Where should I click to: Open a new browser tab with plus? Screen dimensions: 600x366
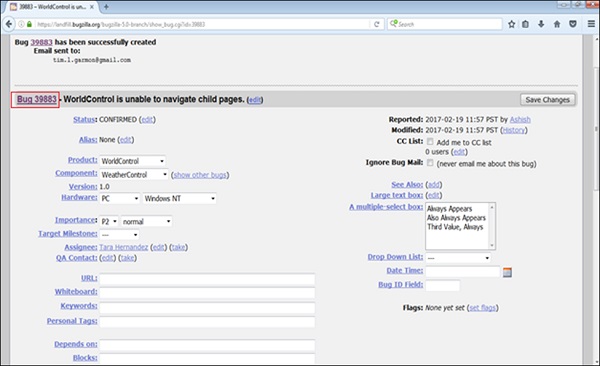click(106, 7)
